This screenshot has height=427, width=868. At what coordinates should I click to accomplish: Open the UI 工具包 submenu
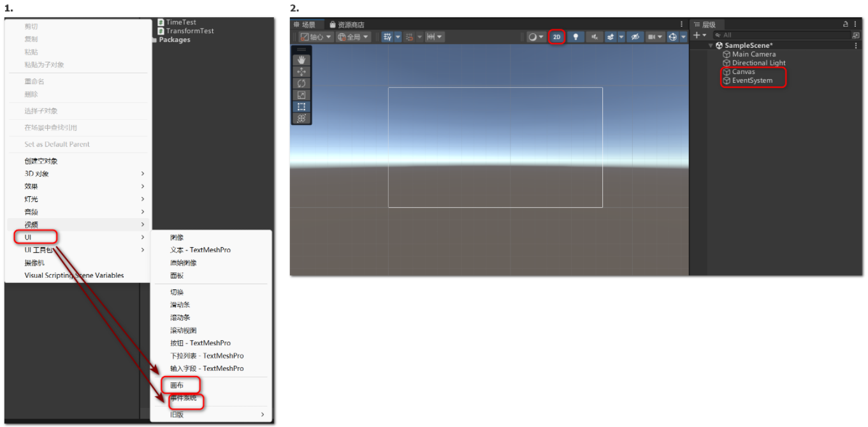(x=78, y=250)
